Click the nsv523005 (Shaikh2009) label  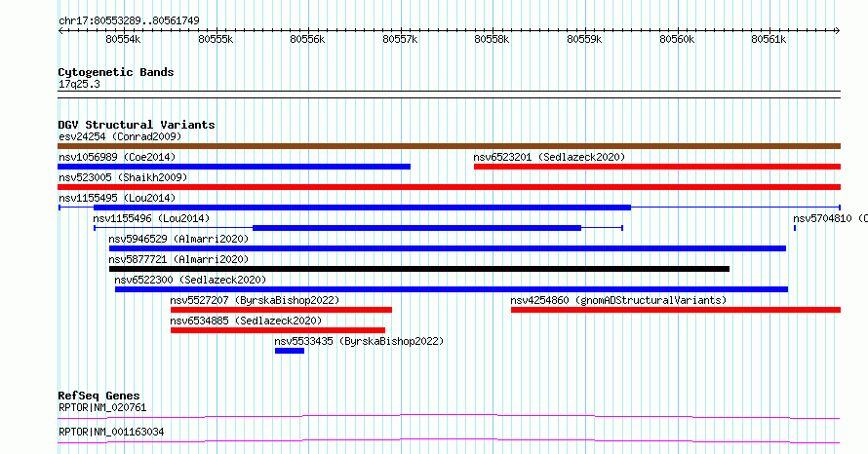[x=123, y=177]
